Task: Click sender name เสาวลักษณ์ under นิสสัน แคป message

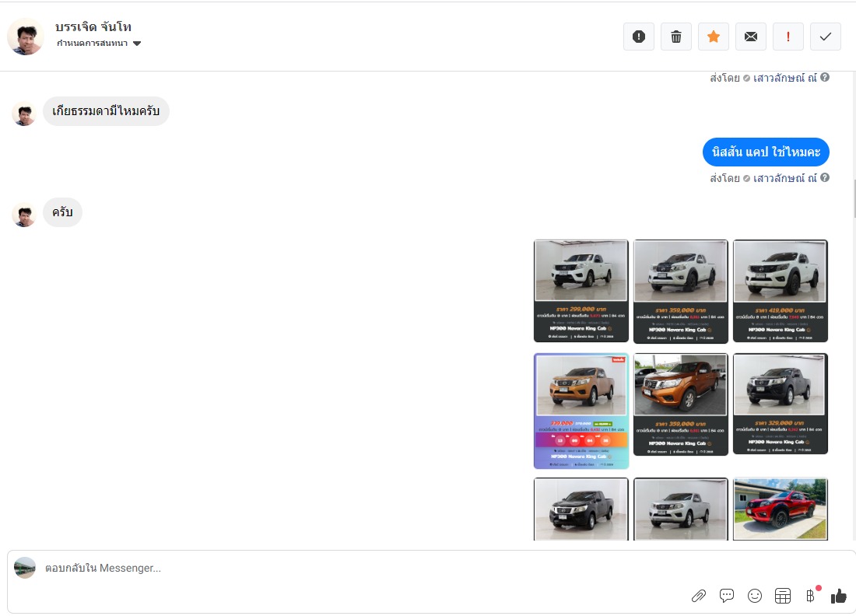Action: pyautogui.click(x=785, y=178)
